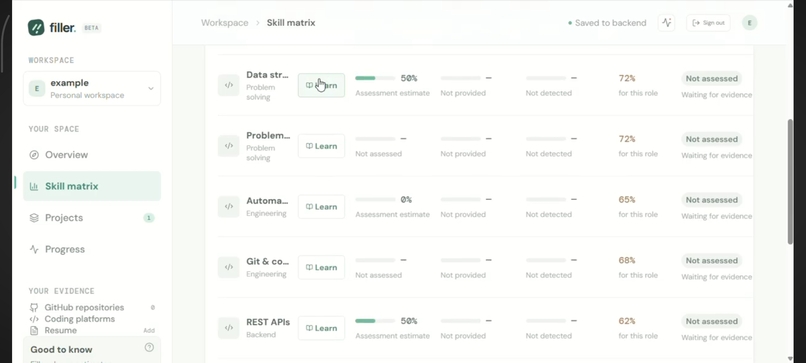
Task: Click the Resume document icon
Action: coord(34,330)
